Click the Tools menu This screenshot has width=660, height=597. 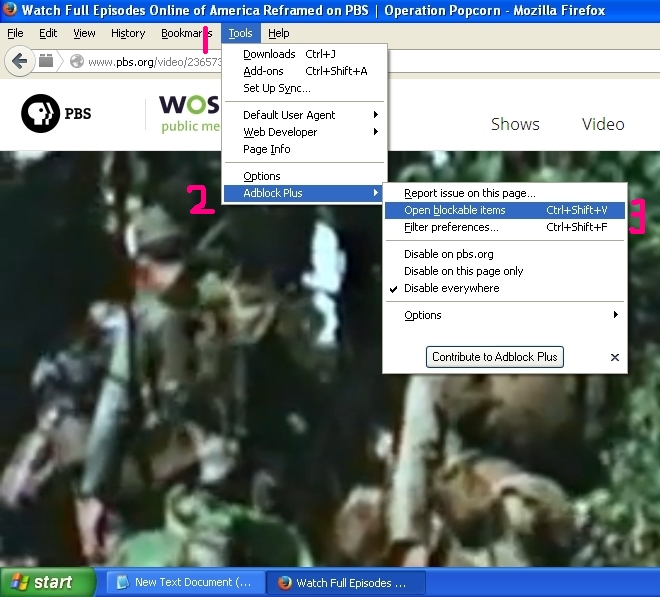(x=240, y=33)
